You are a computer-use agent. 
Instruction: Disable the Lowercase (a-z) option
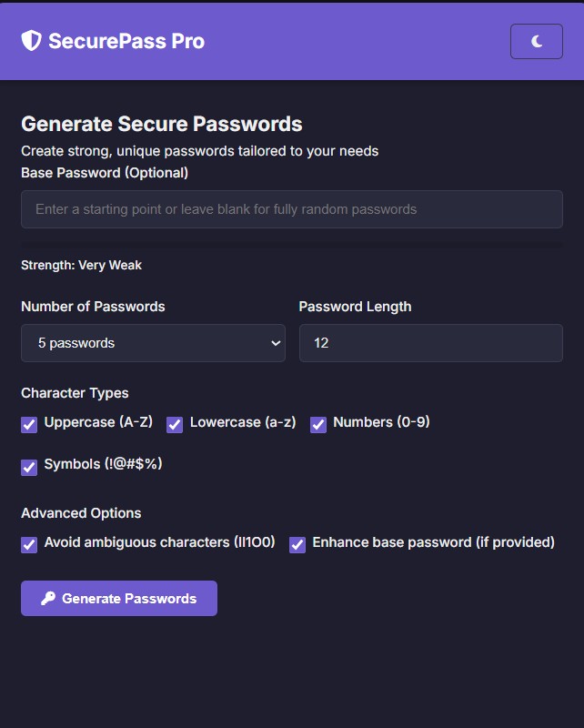[174, 424]
